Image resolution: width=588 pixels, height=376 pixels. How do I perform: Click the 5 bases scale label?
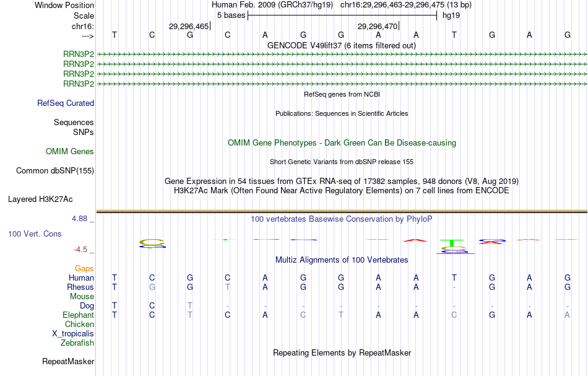(231, 15)
